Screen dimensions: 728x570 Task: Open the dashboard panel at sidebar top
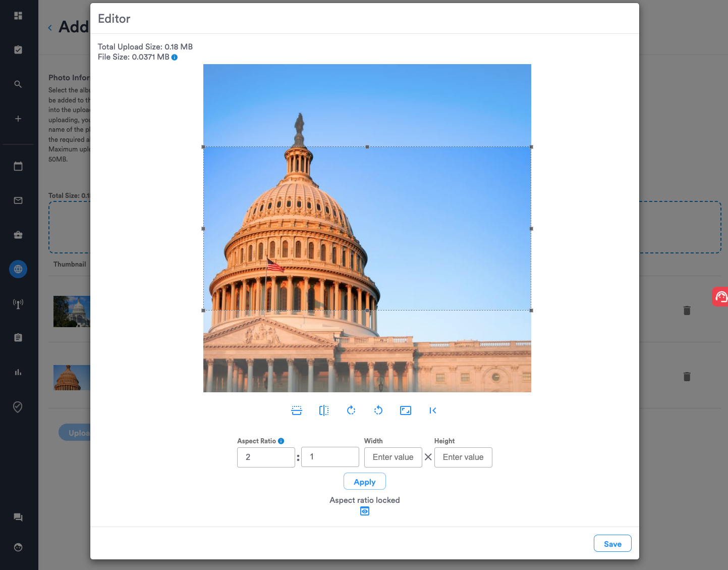18,16
